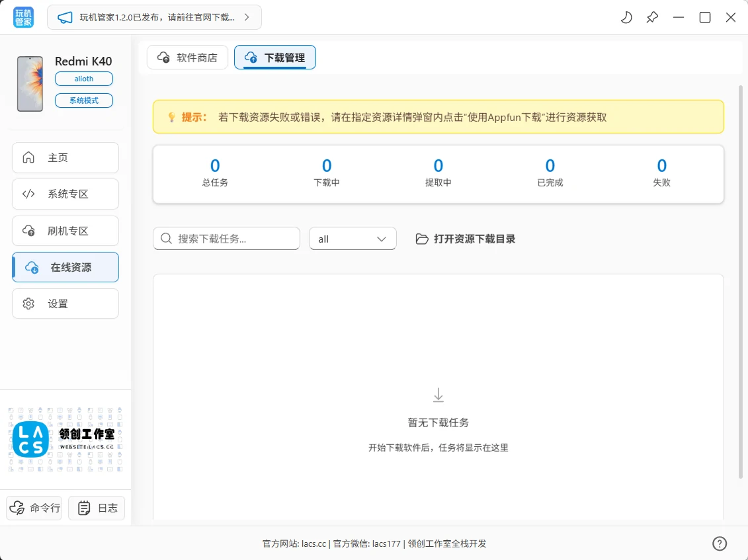This screenshot has width=748, height=560.
Task: Open the help question mark icon
Action: pos(720,543)
